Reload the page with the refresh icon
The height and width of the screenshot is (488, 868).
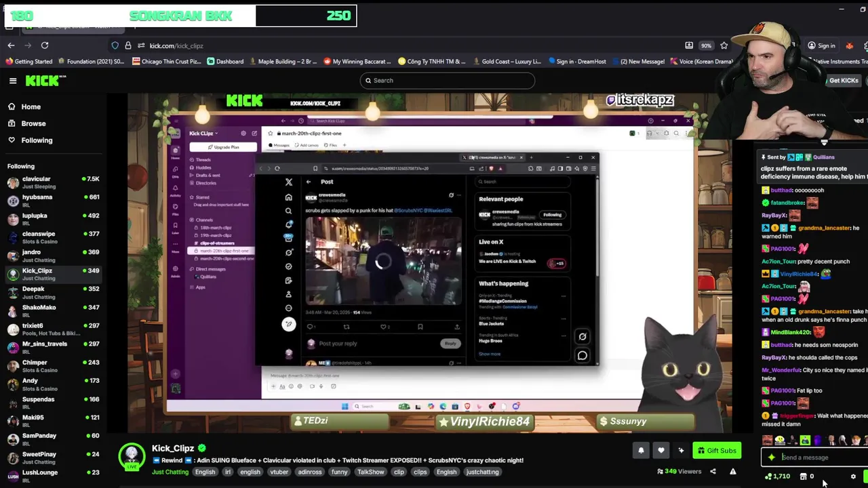[45, 45]
